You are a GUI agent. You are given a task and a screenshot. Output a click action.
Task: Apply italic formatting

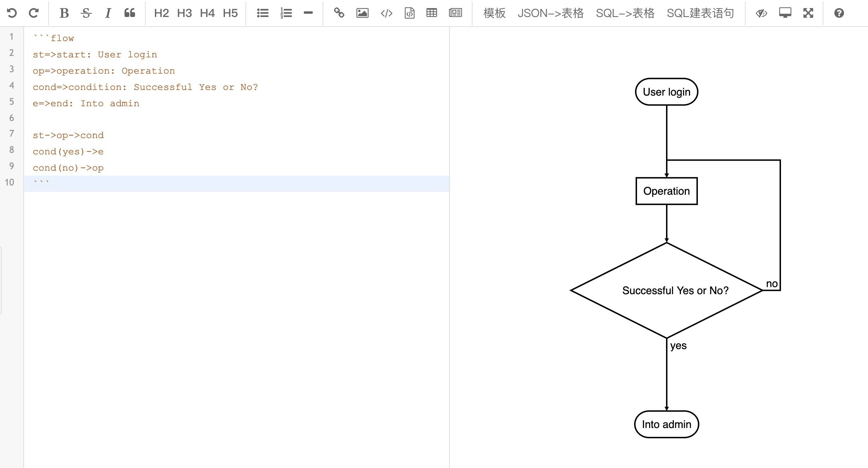click(x=108, y=13)
